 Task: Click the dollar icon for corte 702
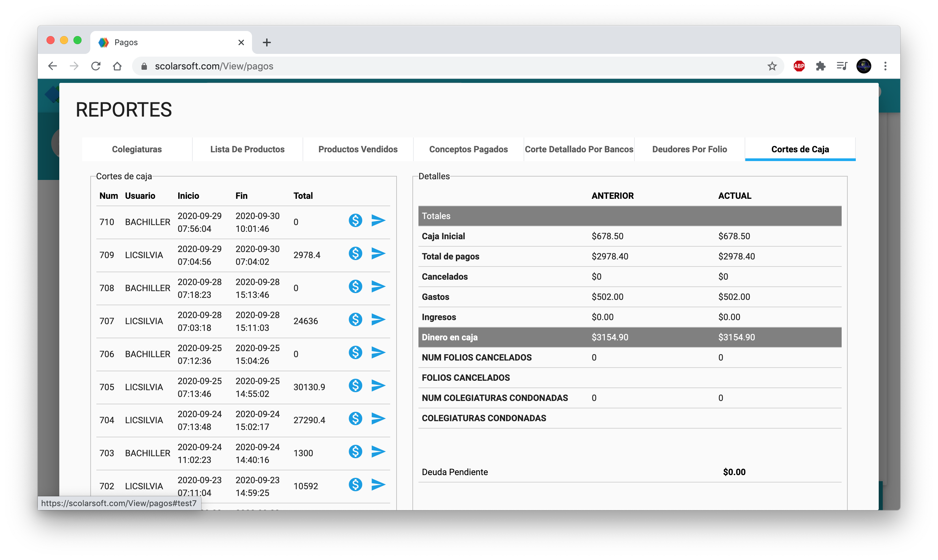[355, 485]
